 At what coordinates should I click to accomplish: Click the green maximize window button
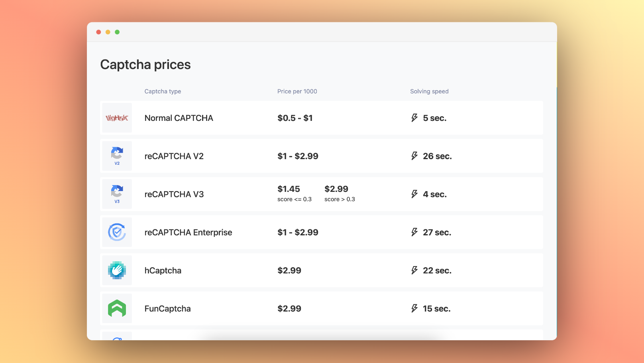[x=117, y=32]
